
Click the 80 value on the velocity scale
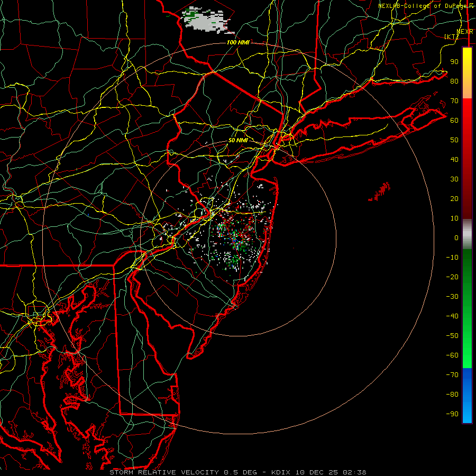[454, 81]
